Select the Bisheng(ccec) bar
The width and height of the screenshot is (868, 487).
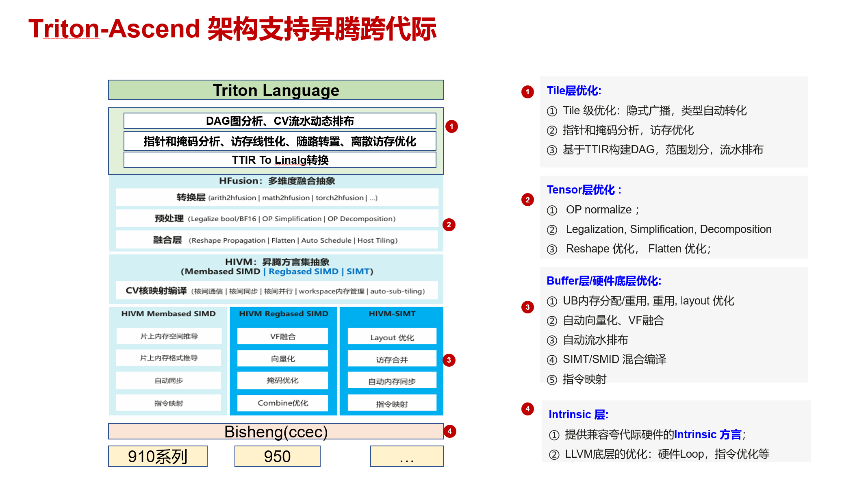276,432
